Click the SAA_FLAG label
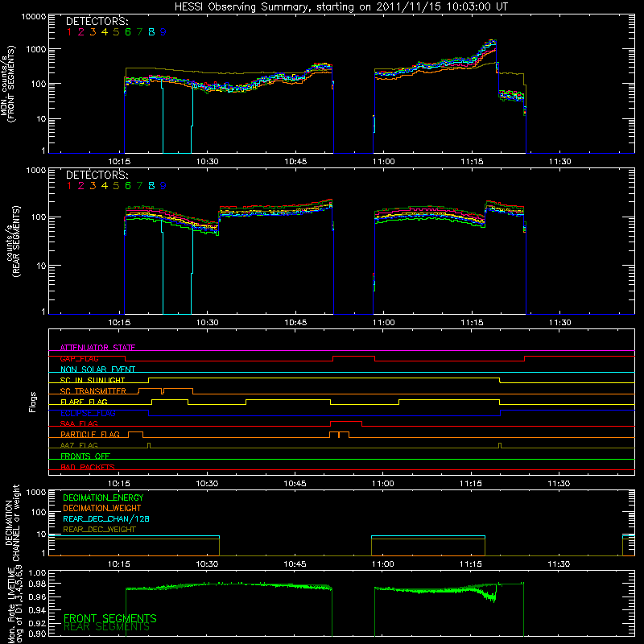This screenshot has height=644, width=644. click(x=79, y=423)
